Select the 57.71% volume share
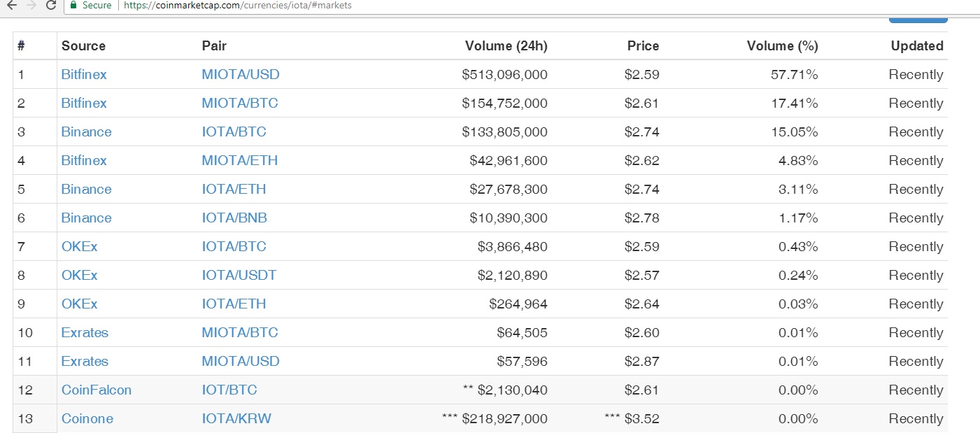980x440 pixels. 795,74
